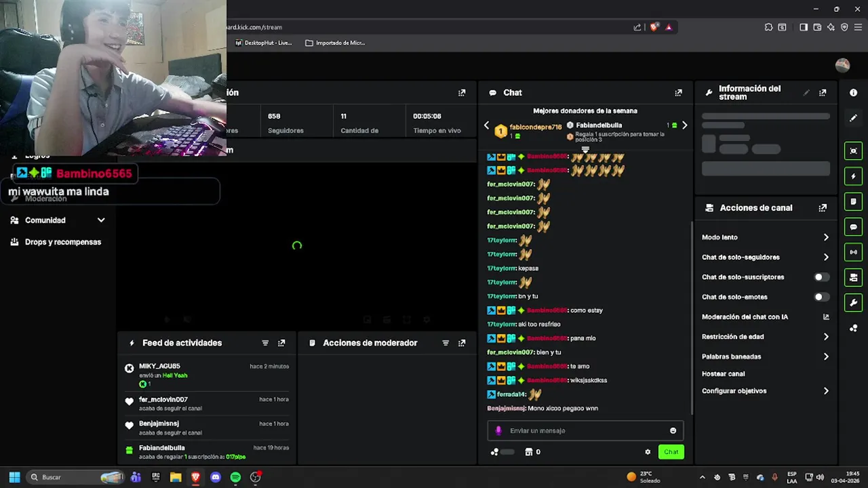Image resolution: width=868 pixels, height=488 pixels.
Task: Expand Chat de solo-seguidores options
Action: pyautogui.click(x=826, y=257)
